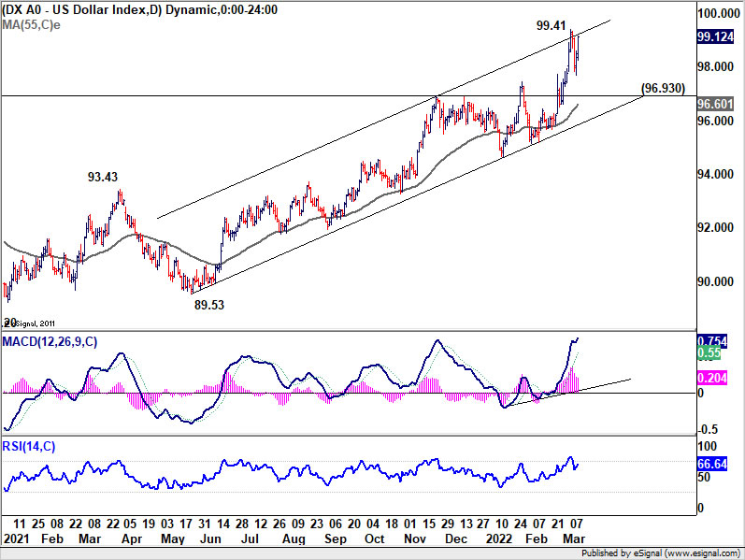Screen dimensions: 745x560
Task: Select the MA(55,C)e indicator label
Action: point(32,24)
